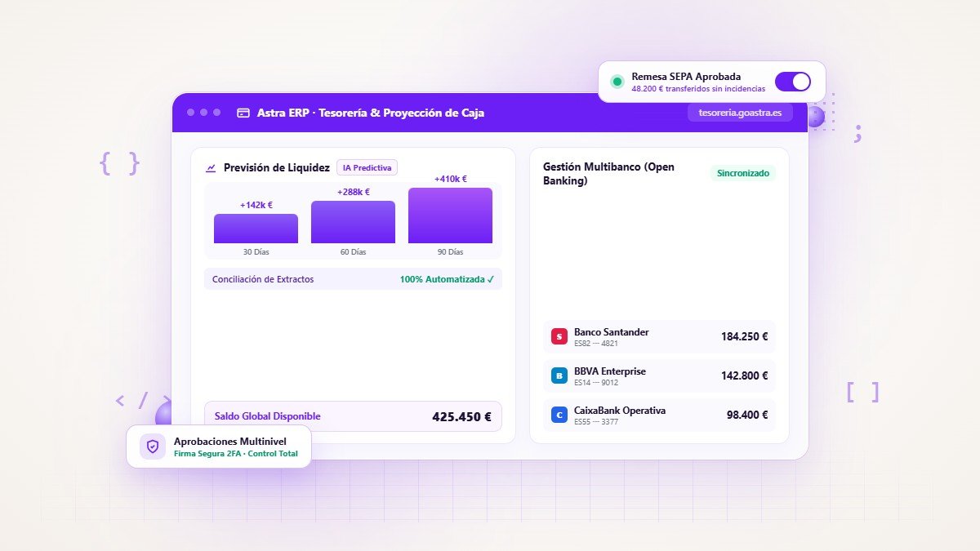Click the 60 Días axis label
The height and width of the screenshot is (551, 980).
(353, 252)
